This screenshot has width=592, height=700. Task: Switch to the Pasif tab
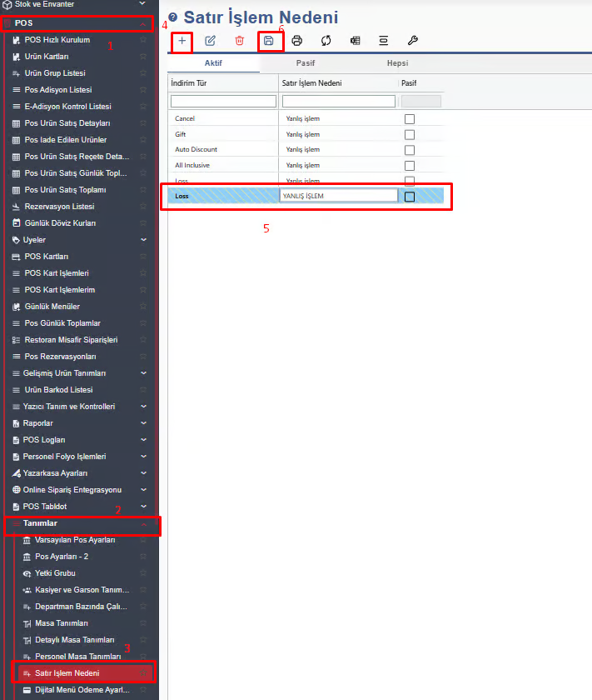(306, 63)
